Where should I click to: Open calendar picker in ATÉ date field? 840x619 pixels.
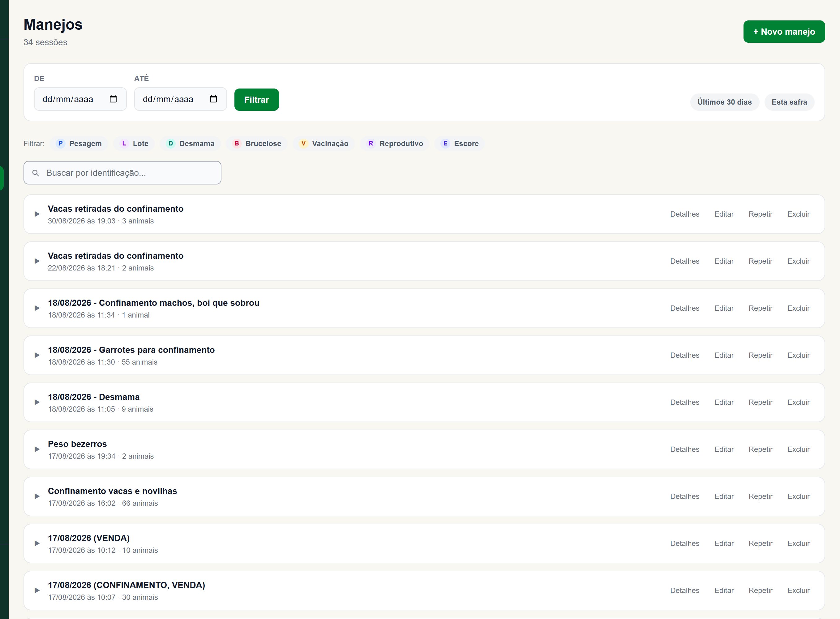[213, 99]
